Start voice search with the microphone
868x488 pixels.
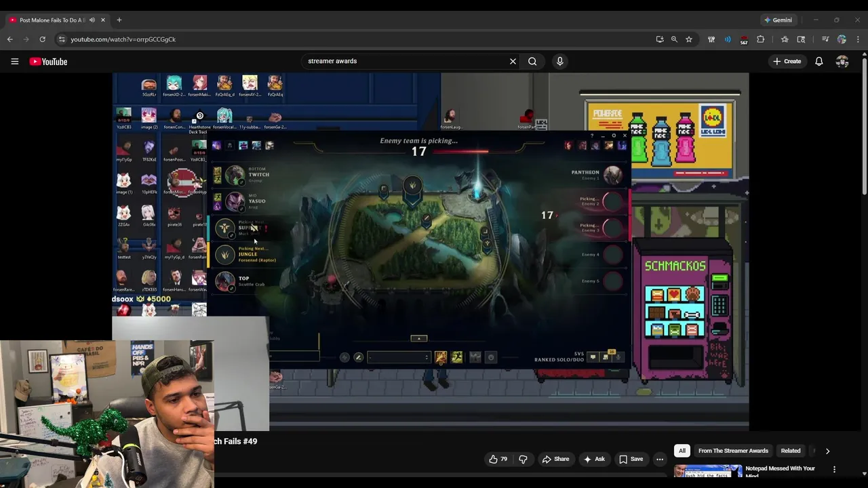(x=559, y=61)
